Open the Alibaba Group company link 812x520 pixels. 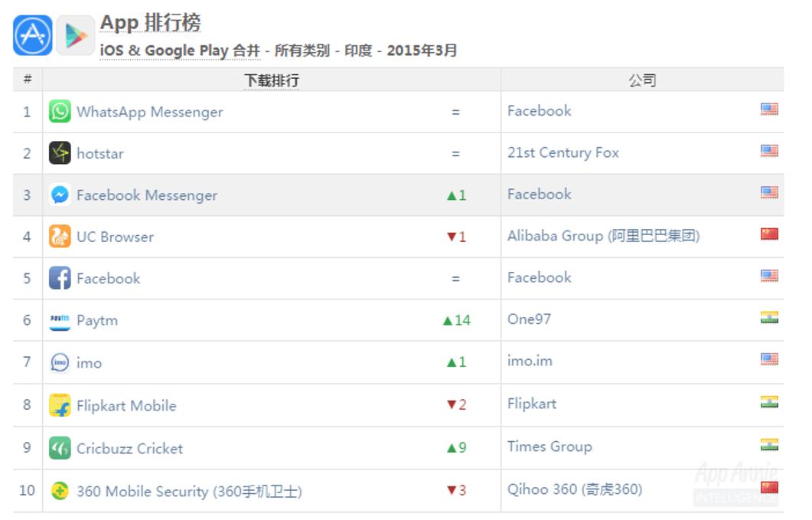click(603, 236)
